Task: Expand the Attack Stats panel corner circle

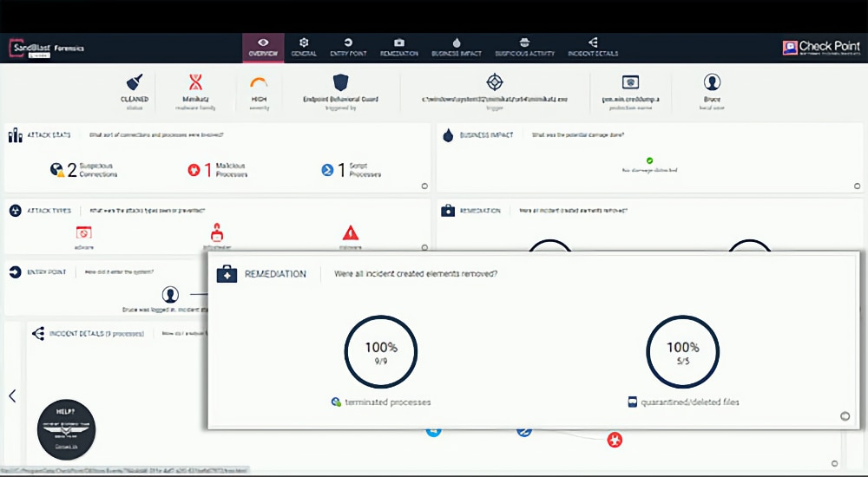Action: coord(424,186)
